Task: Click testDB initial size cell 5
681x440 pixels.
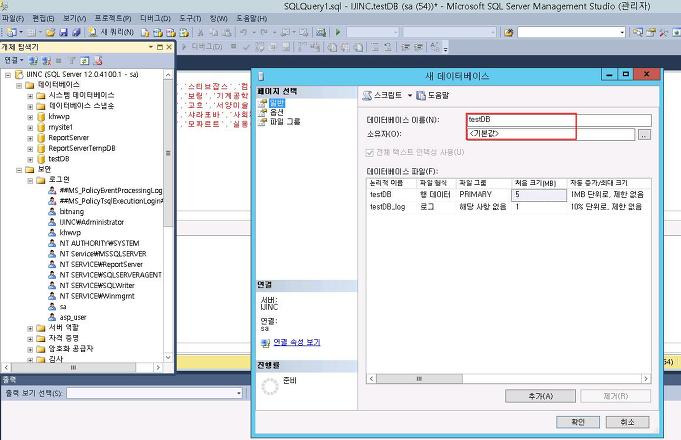Action: coord(539,195)
